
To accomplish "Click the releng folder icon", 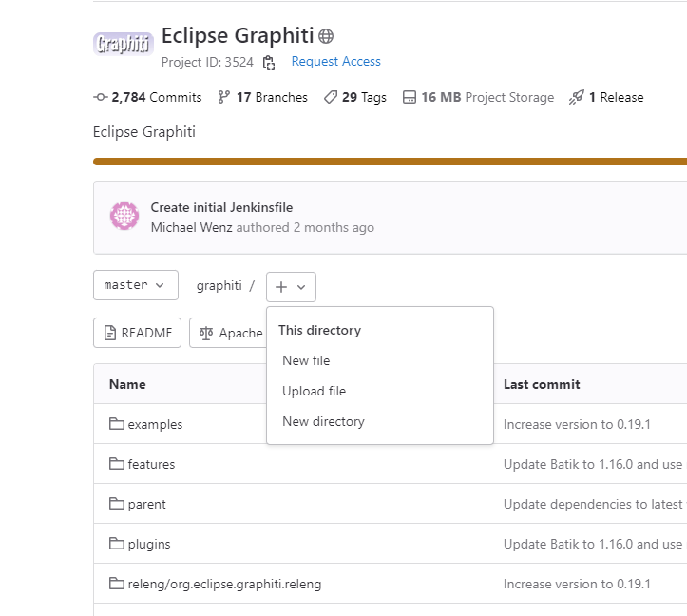I will (117, 583).
